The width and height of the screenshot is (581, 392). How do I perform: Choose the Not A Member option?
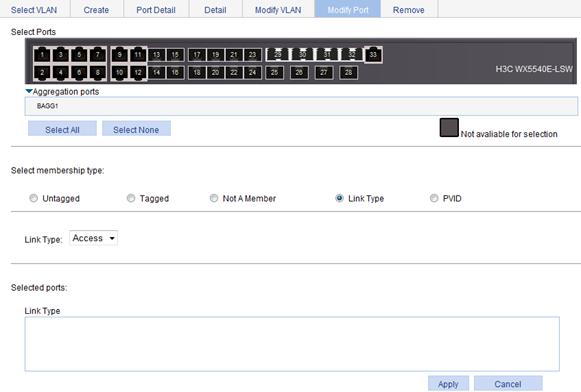pos(214,198)
